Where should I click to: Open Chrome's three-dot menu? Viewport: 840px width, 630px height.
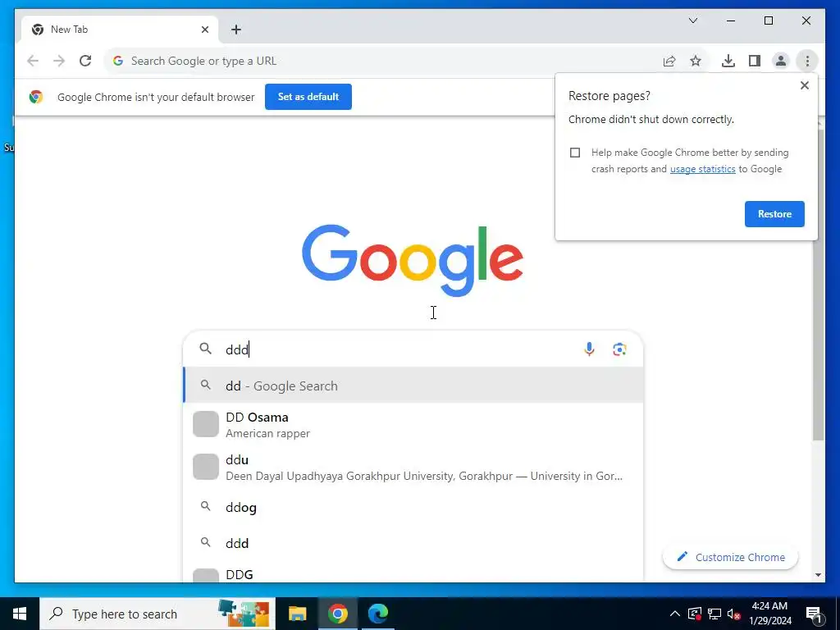(807, 61)
